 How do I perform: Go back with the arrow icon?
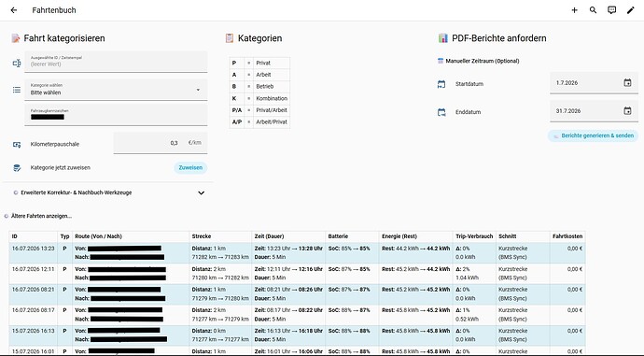pyautogui.click(x=14, y=10)
